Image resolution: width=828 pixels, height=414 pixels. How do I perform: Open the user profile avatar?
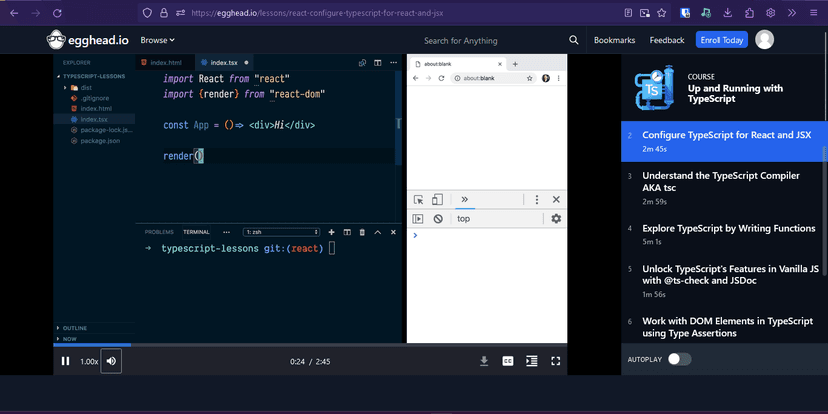point(765,40)
